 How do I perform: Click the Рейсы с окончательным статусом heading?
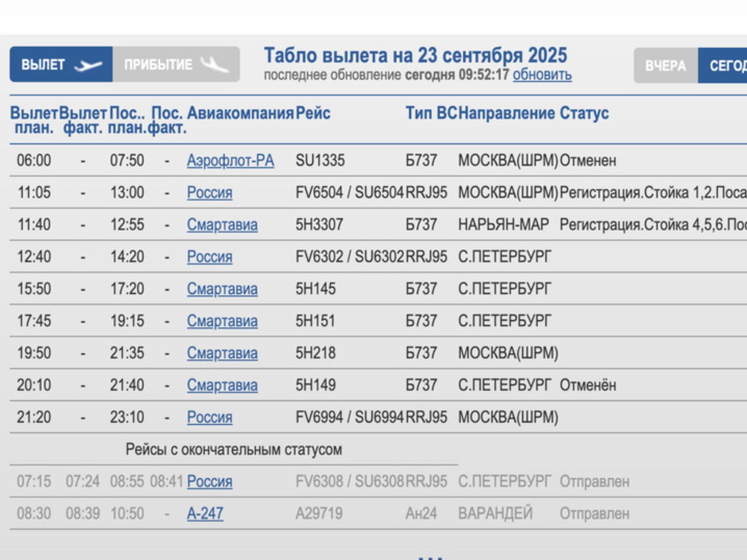(234, 450)
